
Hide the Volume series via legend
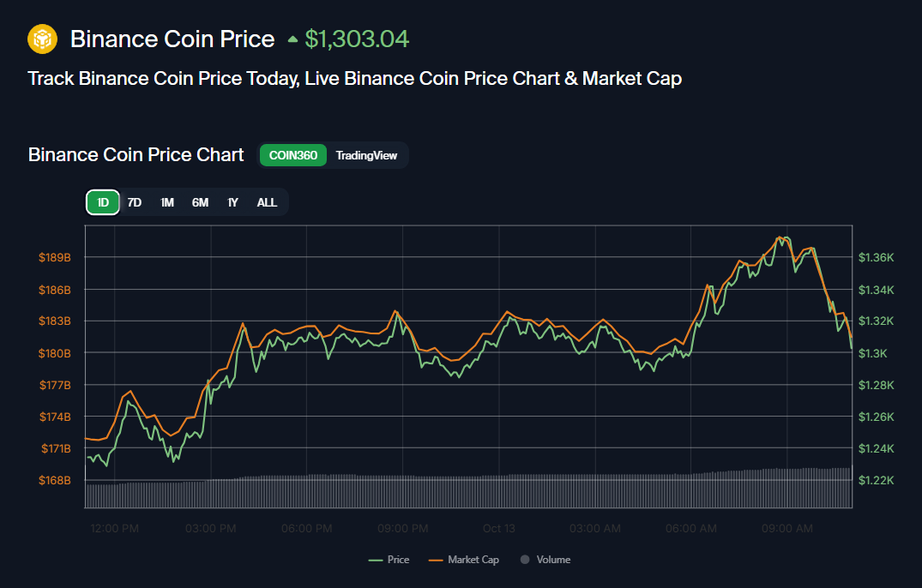tap(545, 560)
